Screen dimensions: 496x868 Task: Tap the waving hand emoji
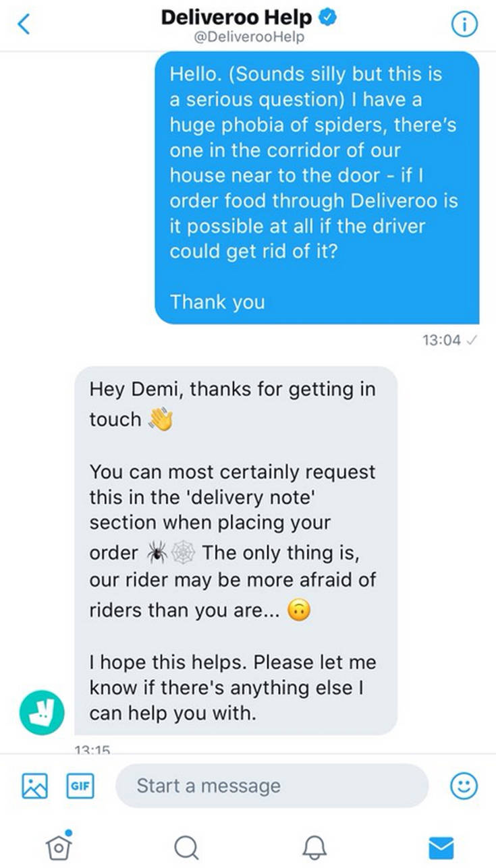coord(161,419)
